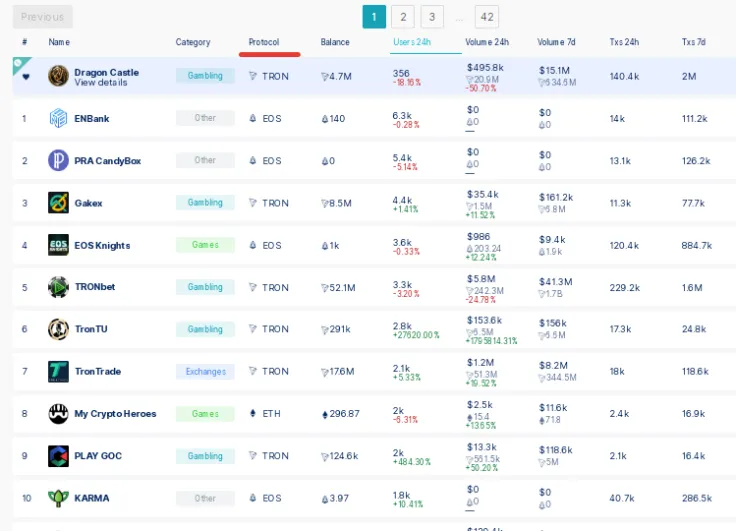Click the $495.8k volume in Dragon Castle row
The width and height of the screenshot is (736, 531).
485,68
